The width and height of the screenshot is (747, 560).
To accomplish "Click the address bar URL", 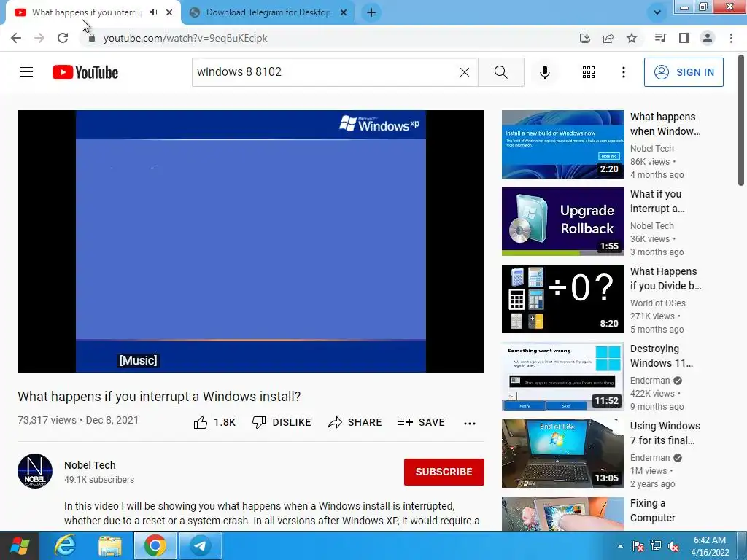I will click(x=185, y=38).
